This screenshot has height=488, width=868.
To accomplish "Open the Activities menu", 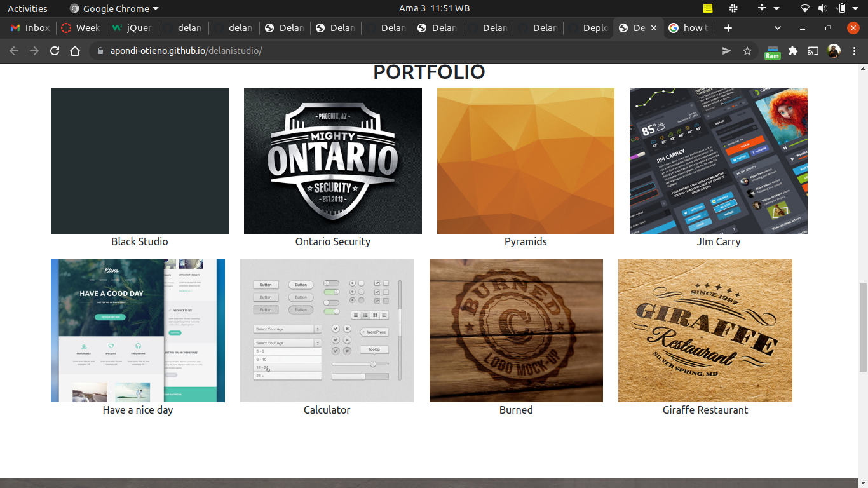I will (x=27, y=8).
